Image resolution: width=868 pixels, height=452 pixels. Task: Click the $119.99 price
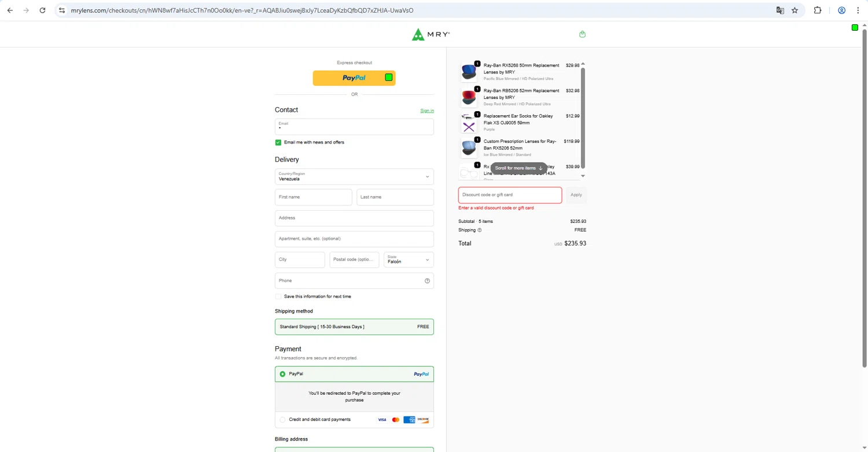point(572,142)
